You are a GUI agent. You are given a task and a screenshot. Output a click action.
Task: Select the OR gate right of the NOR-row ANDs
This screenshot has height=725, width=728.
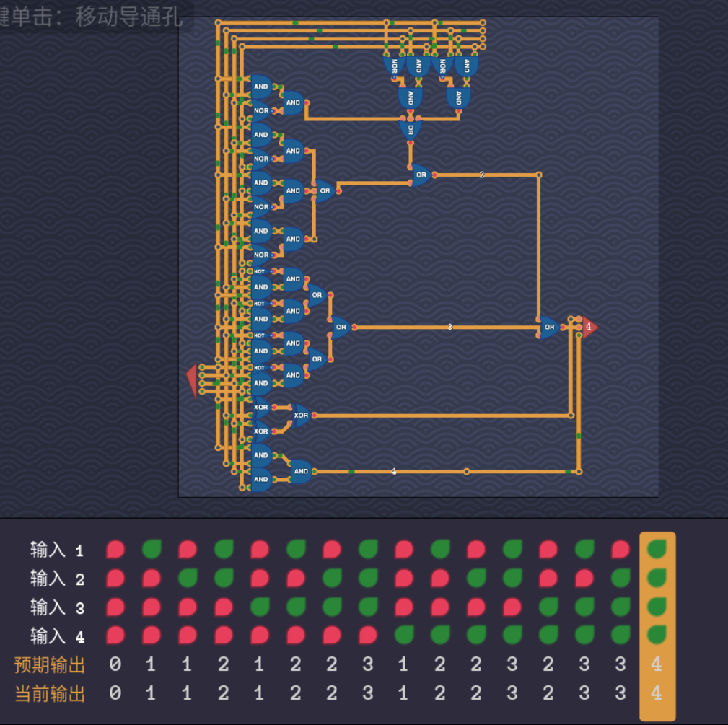[325, 190]
